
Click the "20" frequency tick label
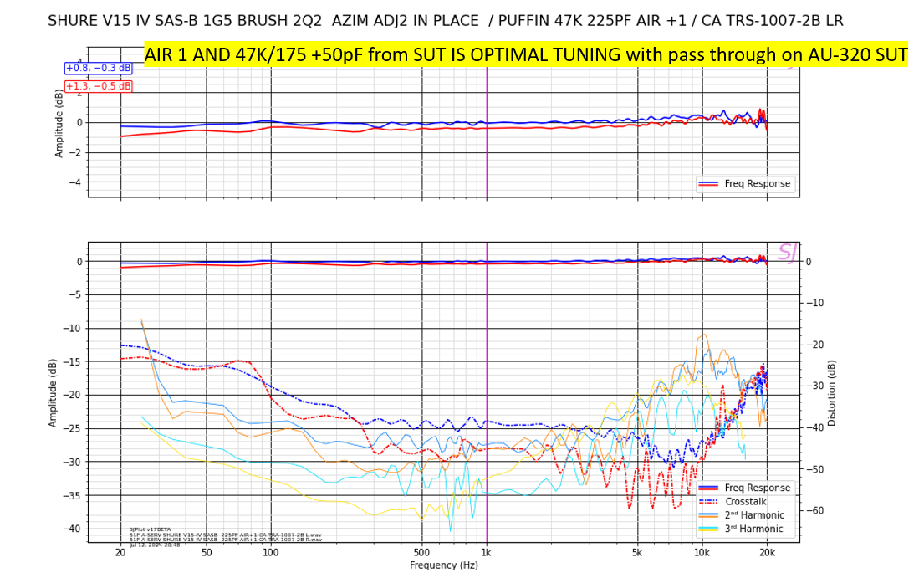(x=120, y=553)
